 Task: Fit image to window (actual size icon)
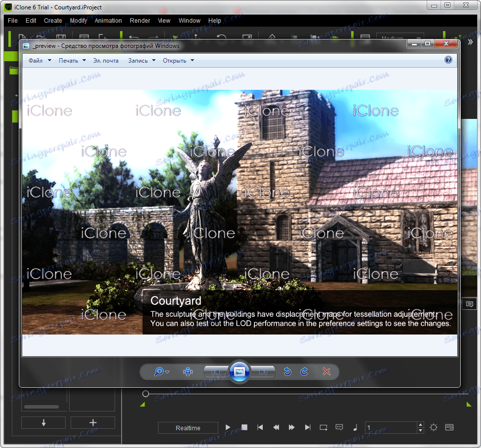tap(188, 372)
